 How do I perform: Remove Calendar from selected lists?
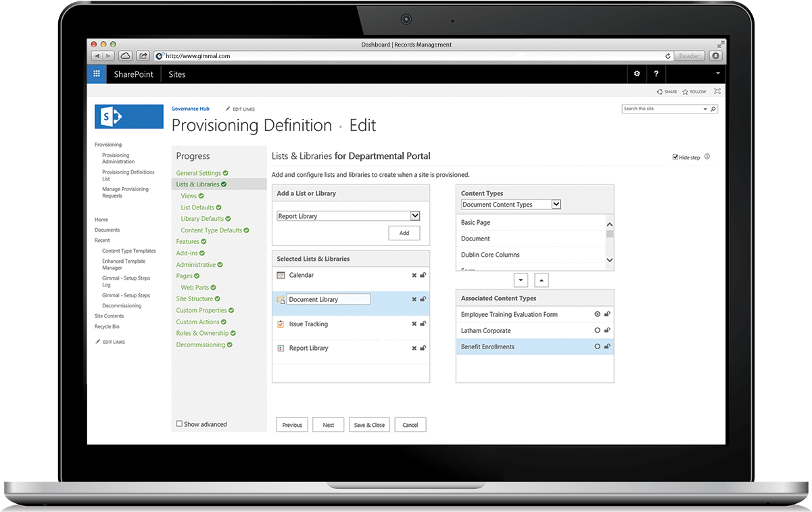click(x=414, y=276)
